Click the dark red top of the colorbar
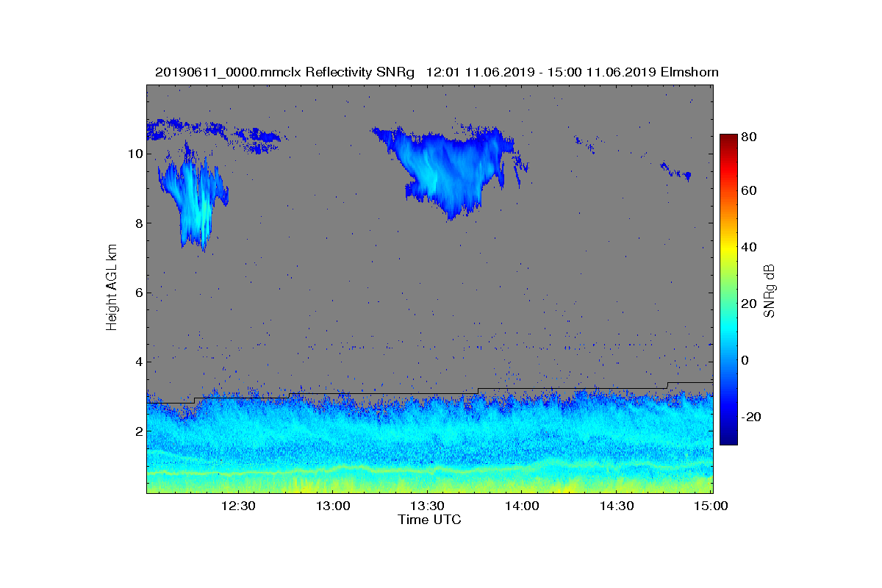Image resolution: width=882 pixels, height=588 pixels. [728, 140]
